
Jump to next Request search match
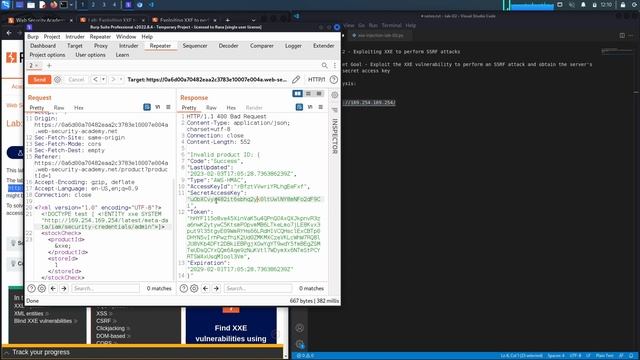[x=64, y=288]
